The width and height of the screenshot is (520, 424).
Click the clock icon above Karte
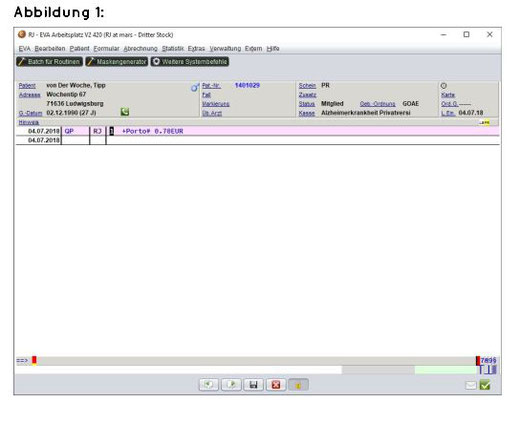(x=444, y=86)
